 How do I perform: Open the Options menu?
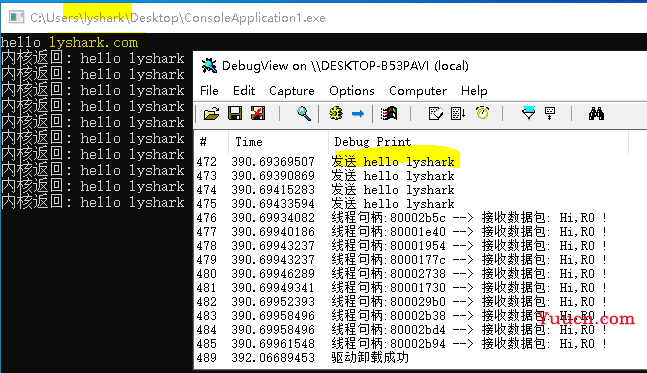coord(352,91)
